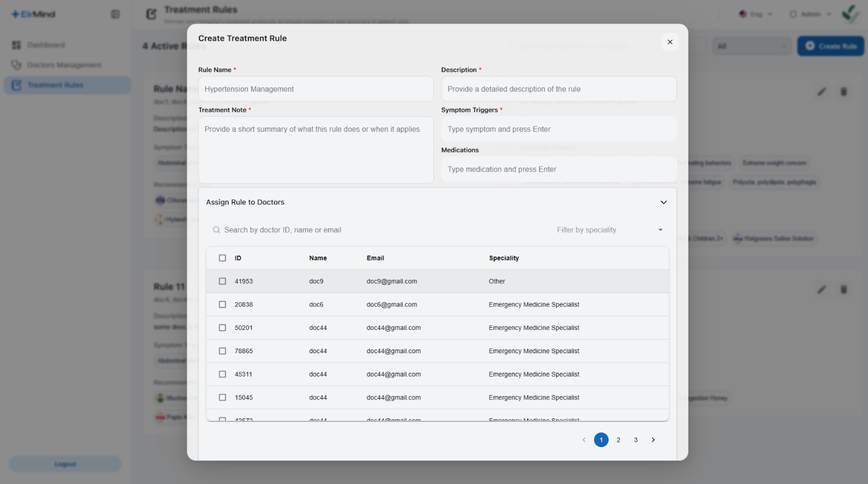Click the Dashboard icon in sidebar
Image resolution: width=868 pixels, height=484 pixels.
pyautogui.click(x=16, y=45)
